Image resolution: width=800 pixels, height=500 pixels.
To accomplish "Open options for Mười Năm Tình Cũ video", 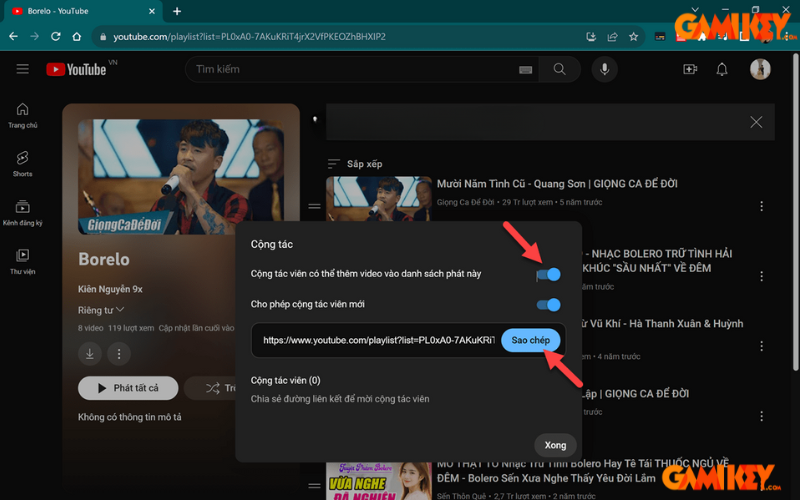I will [x=761, y=206].
